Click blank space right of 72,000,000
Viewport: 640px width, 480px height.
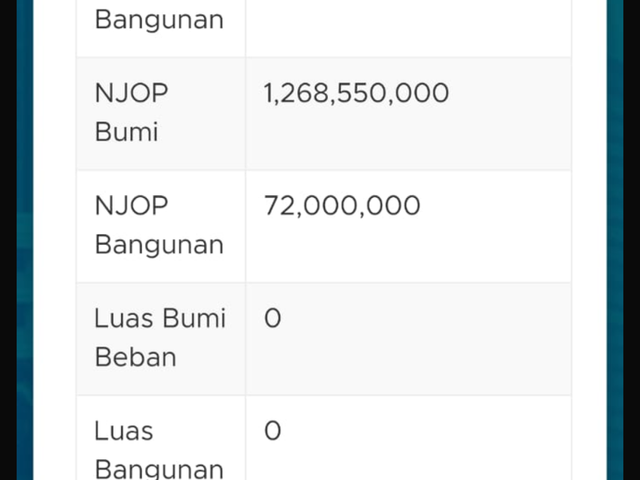[496, 227]
